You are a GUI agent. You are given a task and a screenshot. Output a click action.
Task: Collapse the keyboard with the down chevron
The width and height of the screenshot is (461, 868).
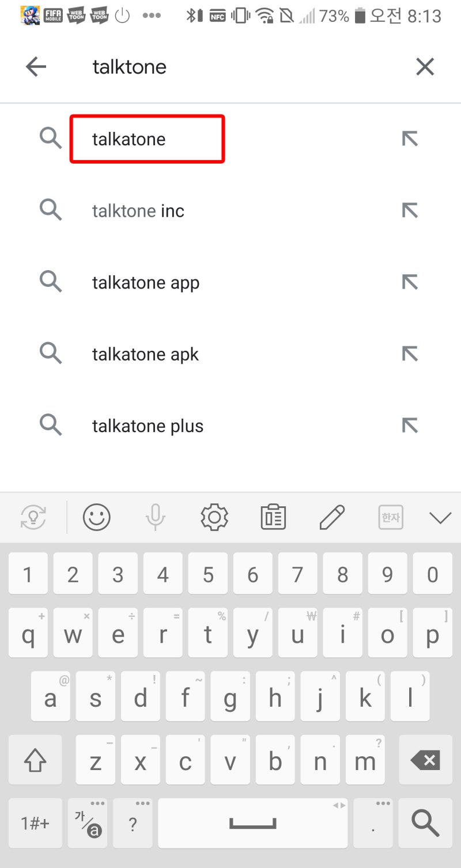(x=440, y=517)
